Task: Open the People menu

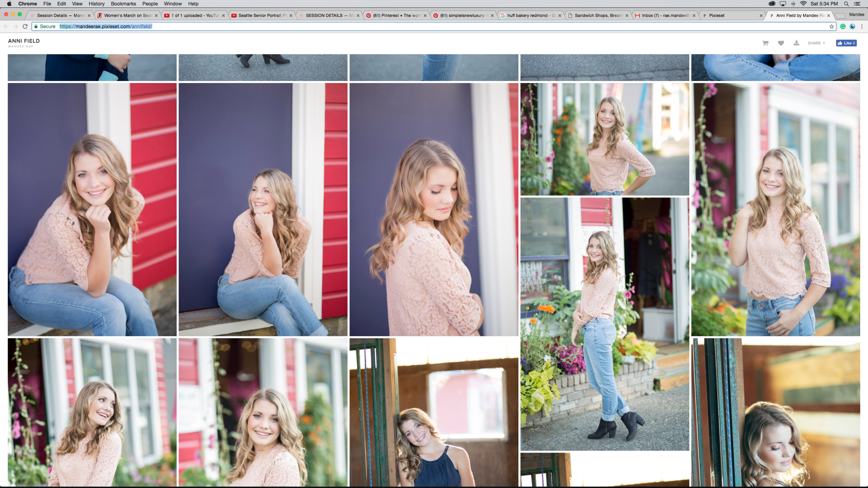Action: tap(150, 4)
